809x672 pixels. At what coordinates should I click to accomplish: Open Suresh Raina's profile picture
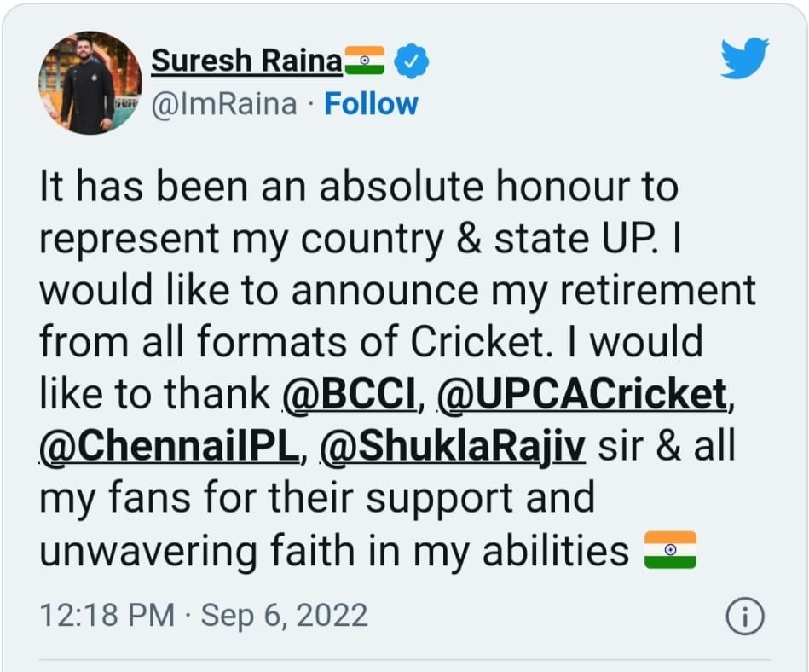click(90, 83)
